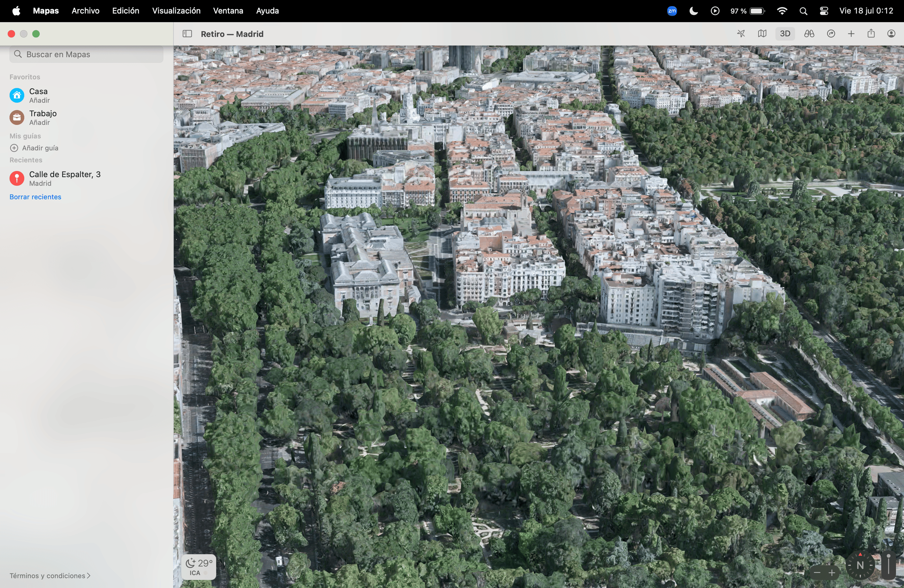Click the compass to face north
904x588 pixels.
pyautogui.click(x=860, y=565)
